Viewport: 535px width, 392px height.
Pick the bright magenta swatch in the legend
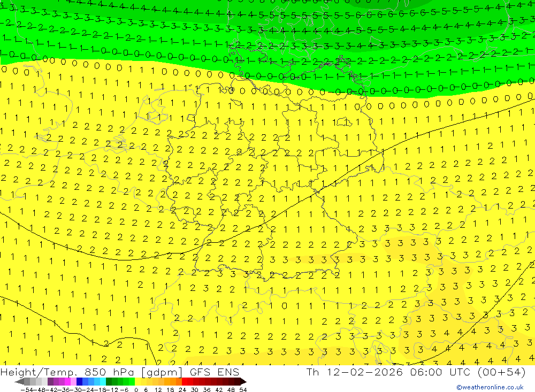67,382
